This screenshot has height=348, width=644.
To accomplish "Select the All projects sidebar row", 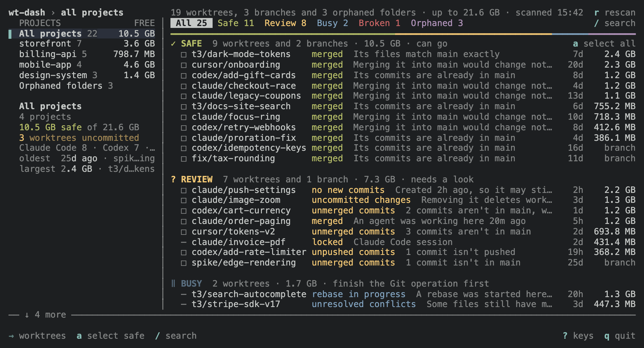I will tap(82, 33).
